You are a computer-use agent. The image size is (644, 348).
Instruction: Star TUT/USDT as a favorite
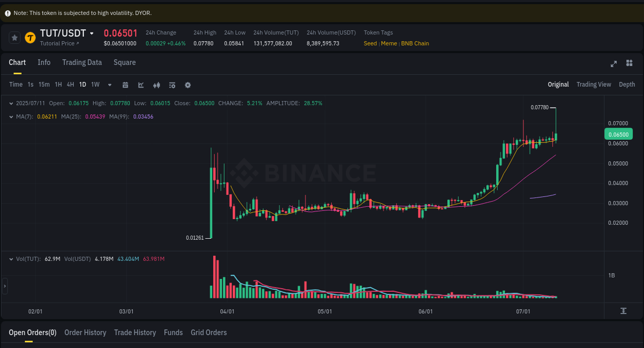click(14, 37)
